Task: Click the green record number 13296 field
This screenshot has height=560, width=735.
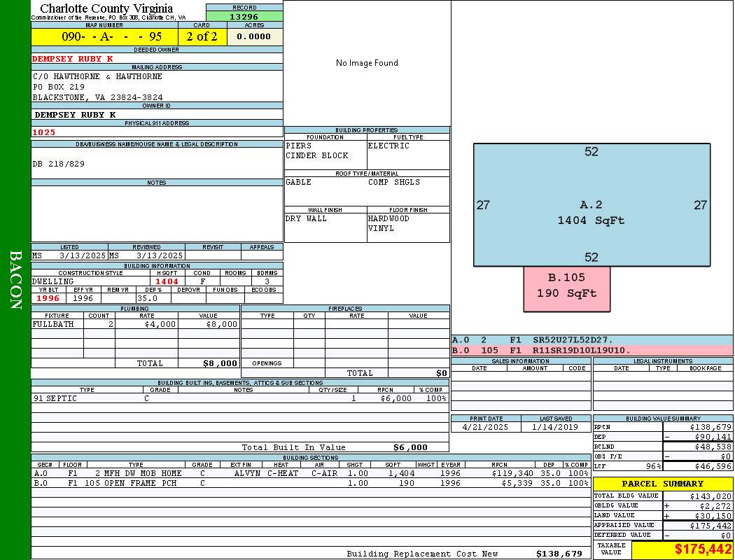Action: [244, 17]
